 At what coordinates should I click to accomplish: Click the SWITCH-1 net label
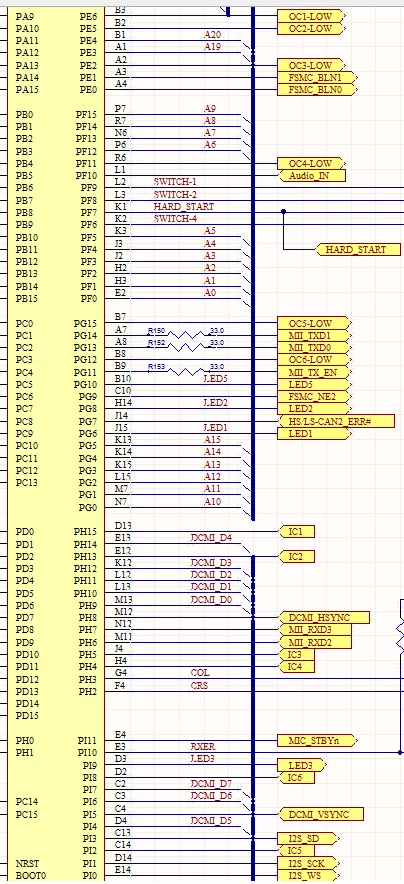tap(175, 182)
